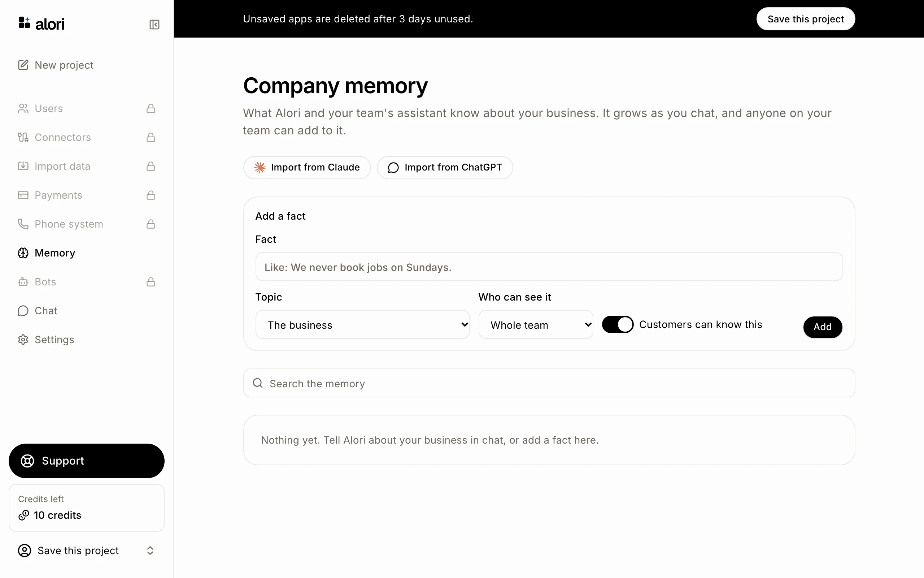Click the lock icon beside Connectors

(151, 137)
